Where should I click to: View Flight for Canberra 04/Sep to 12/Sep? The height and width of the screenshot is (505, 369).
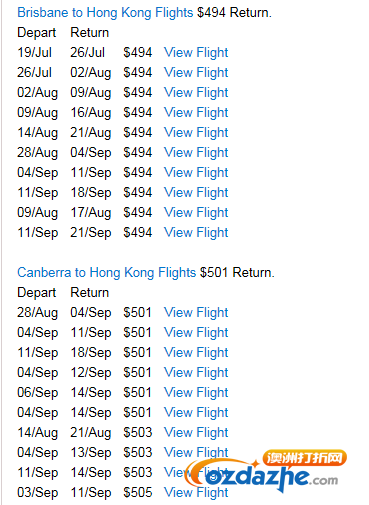tap(196, 373)
